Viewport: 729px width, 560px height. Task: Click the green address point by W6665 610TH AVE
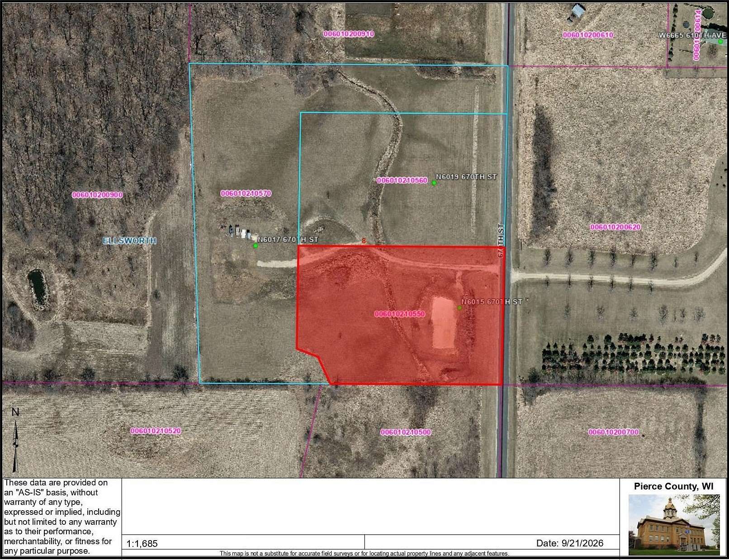tap(721, 42)
